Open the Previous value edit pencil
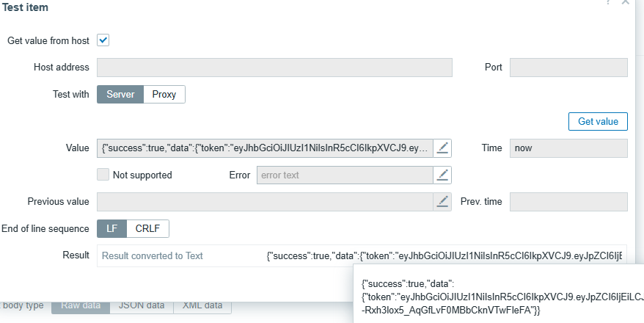 (x=442, y=201)
